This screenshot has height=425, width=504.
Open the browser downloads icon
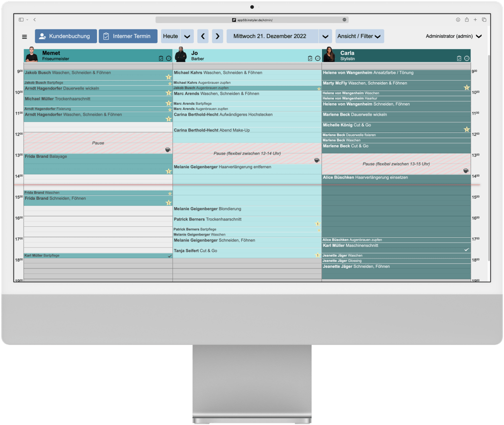coord(458,20)
